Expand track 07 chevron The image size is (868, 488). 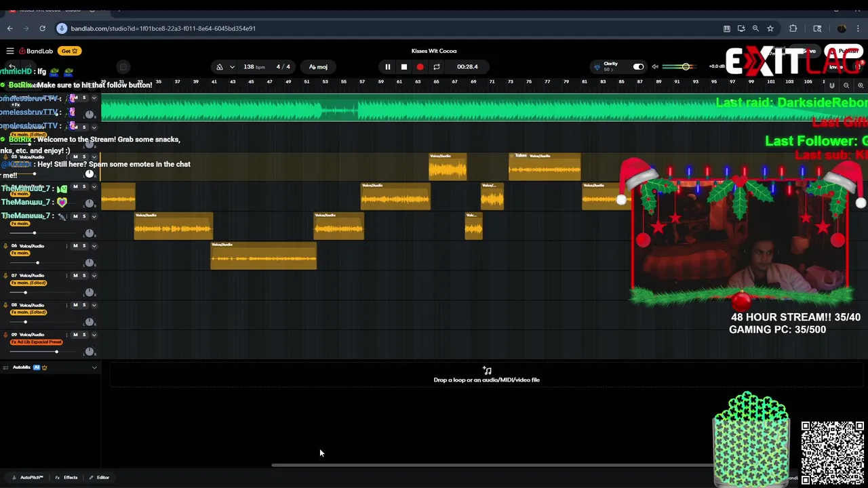94,276
